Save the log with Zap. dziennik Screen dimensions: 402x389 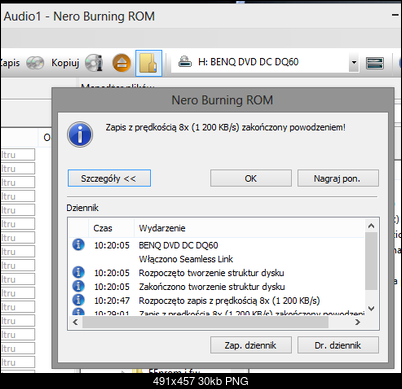[251, 345]
